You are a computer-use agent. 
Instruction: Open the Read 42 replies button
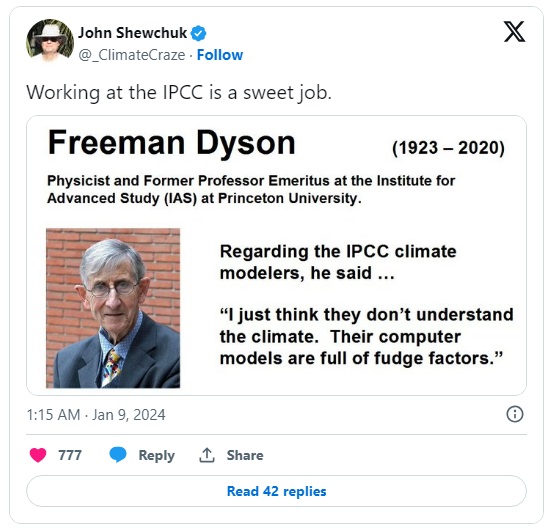[276, 491]
